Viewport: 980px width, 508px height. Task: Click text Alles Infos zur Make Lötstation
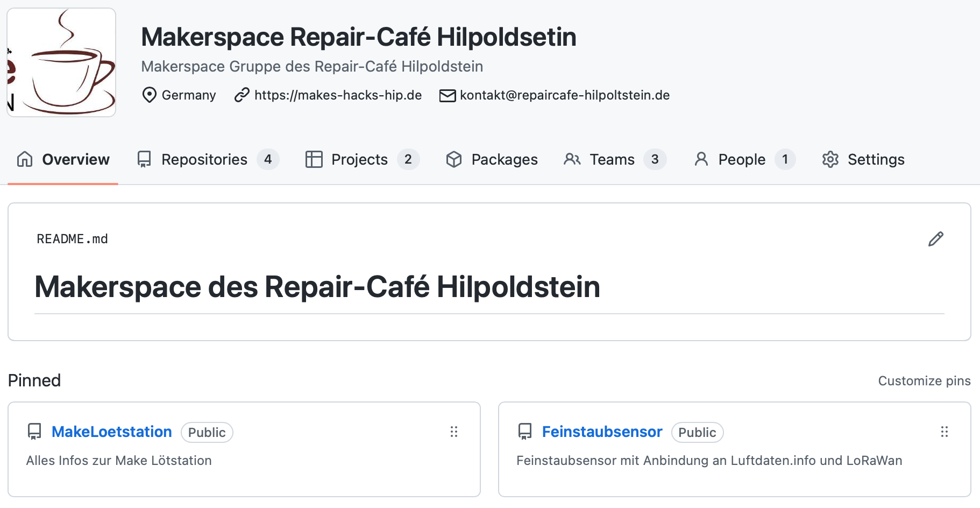[119, 461]
